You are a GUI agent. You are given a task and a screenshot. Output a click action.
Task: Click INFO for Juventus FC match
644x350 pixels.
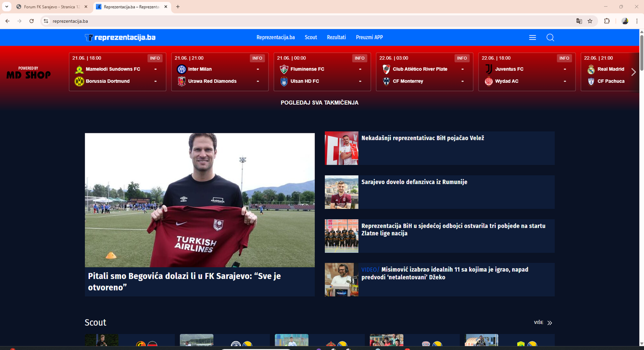click(x=565, y=58)
